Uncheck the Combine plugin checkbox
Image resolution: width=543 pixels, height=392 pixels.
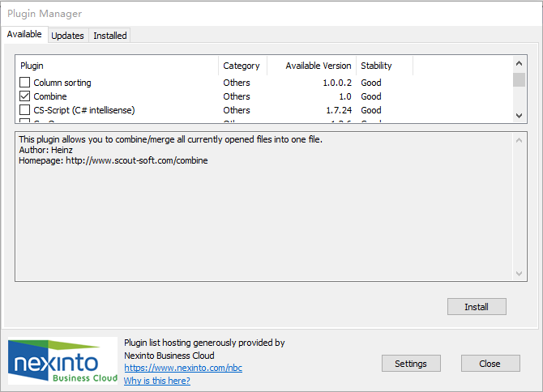[x=25, y=96]
